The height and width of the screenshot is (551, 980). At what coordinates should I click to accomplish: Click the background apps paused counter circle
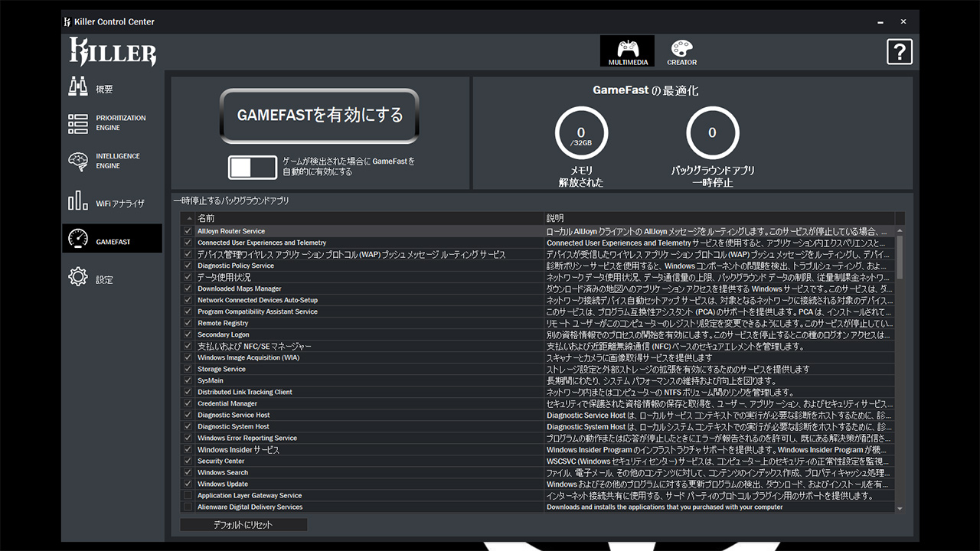pyautogui.click(x=712, y=133)
